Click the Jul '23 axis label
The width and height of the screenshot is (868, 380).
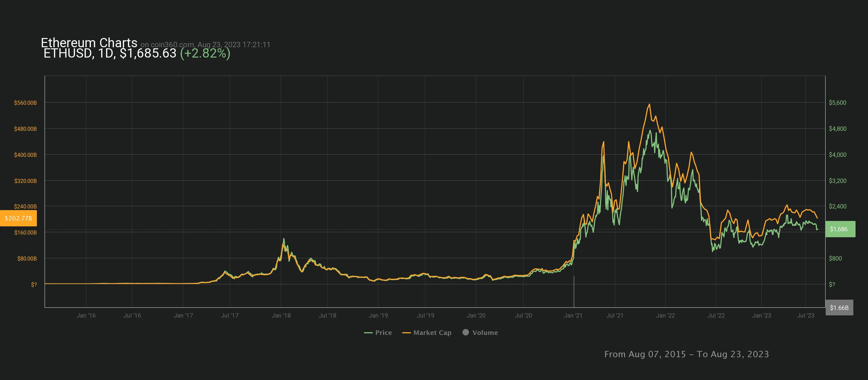[x=805, y=315]
